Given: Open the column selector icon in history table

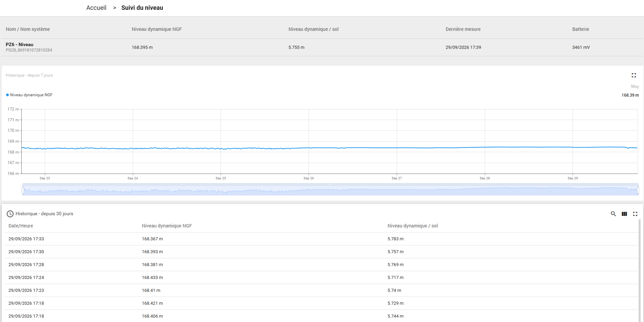Looking at the screenshot, I should pyautogui.click(x=624, y=214).
